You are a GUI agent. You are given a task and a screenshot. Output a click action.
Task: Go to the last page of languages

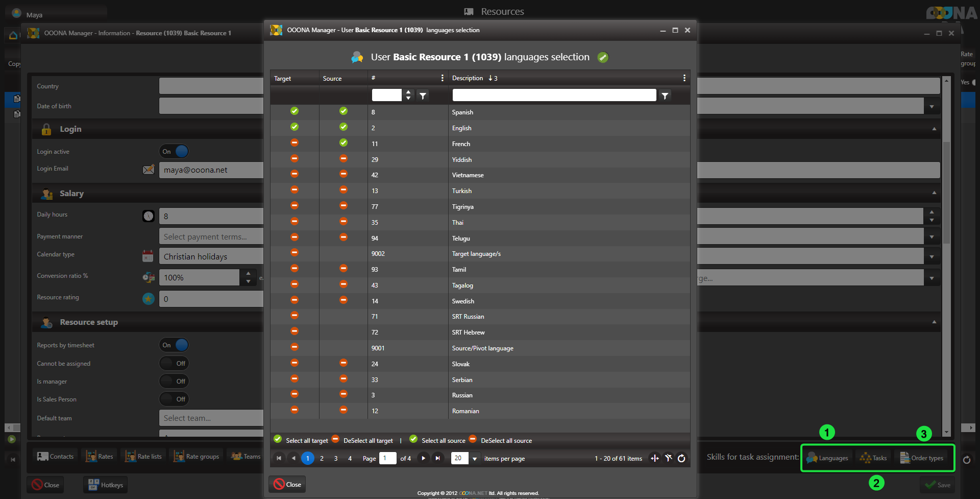pyautogui.click(x=437, y=458)
